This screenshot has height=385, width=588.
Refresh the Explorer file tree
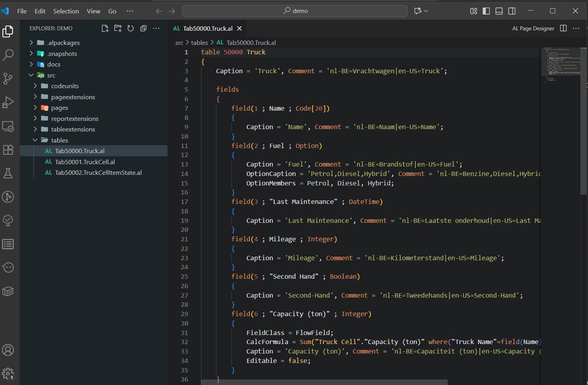click(x=130, y=28)
